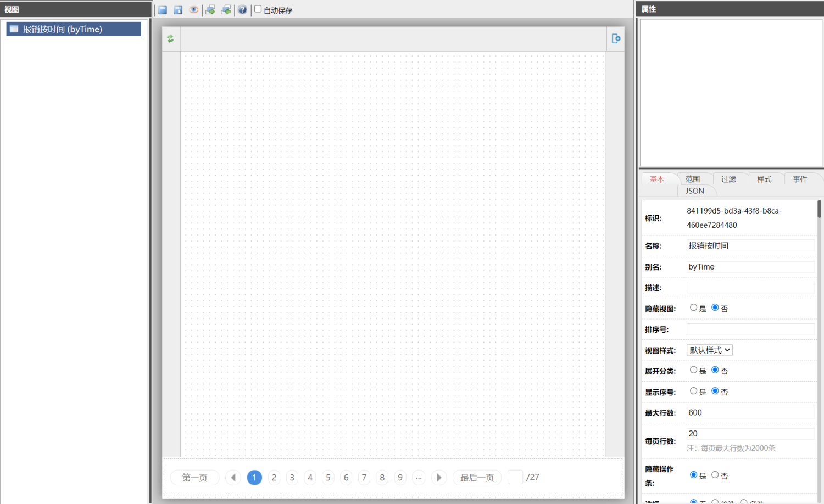Click the 最大行数 input field
The width and height of the screenshot is (824, 504).
(750, 413)
